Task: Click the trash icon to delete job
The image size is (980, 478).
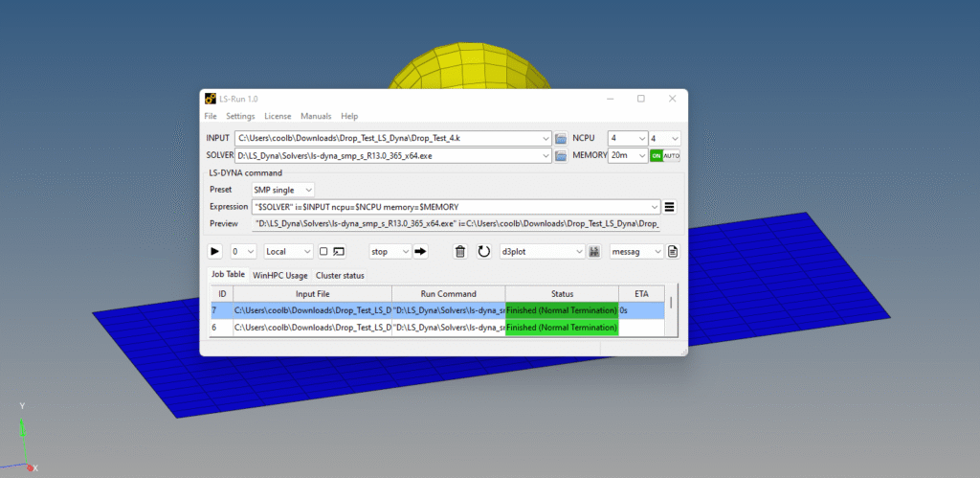Action: pyautogui.click(x=459, y=251)
